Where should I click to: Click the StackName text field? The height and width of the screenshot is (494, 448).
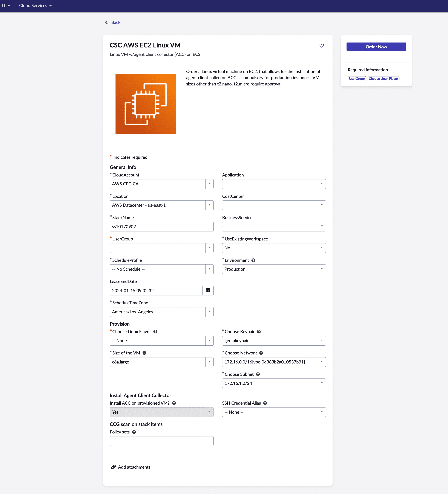[x=161, y=226]
